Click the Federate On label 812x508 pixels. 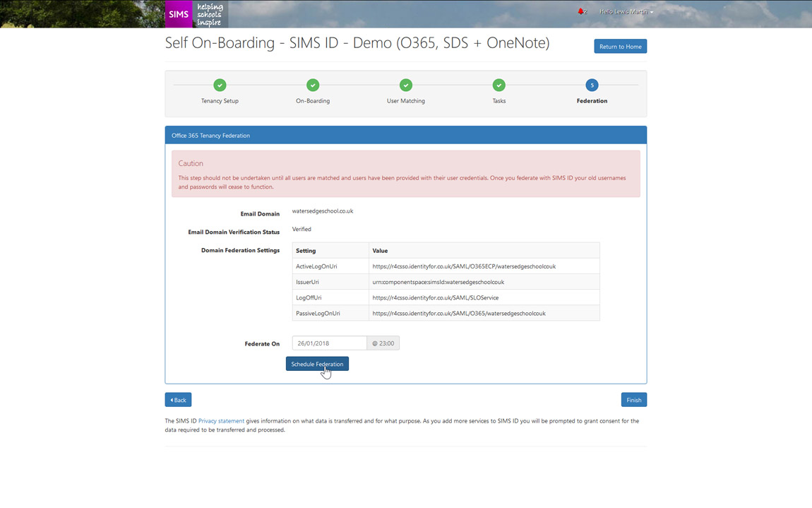[262, 343]
